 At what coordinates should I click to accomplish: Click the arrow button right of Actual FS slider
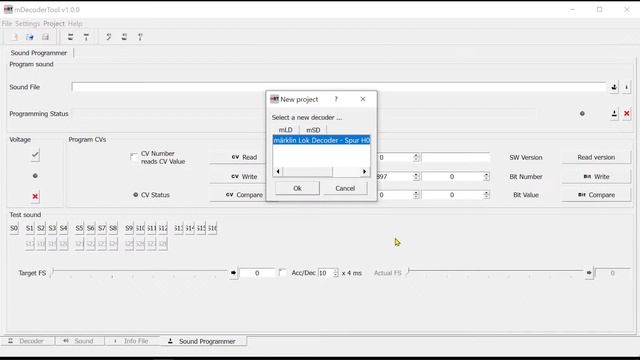589,273
